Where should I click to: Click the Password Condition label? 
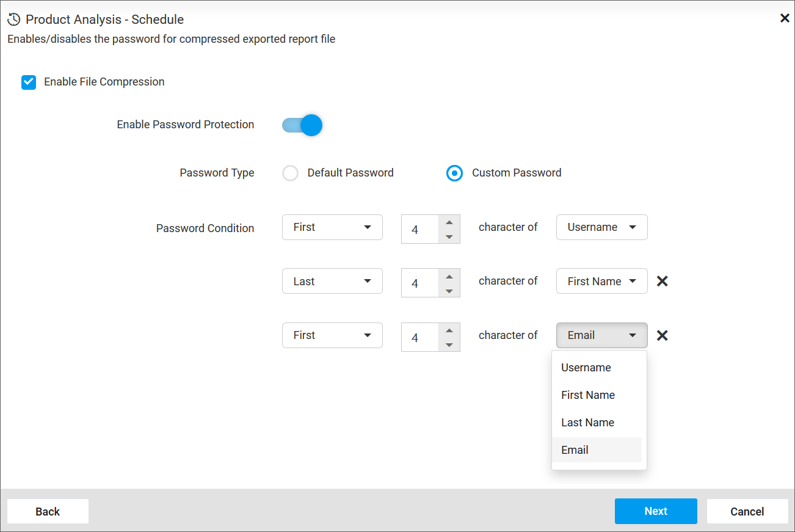(205, 228)
